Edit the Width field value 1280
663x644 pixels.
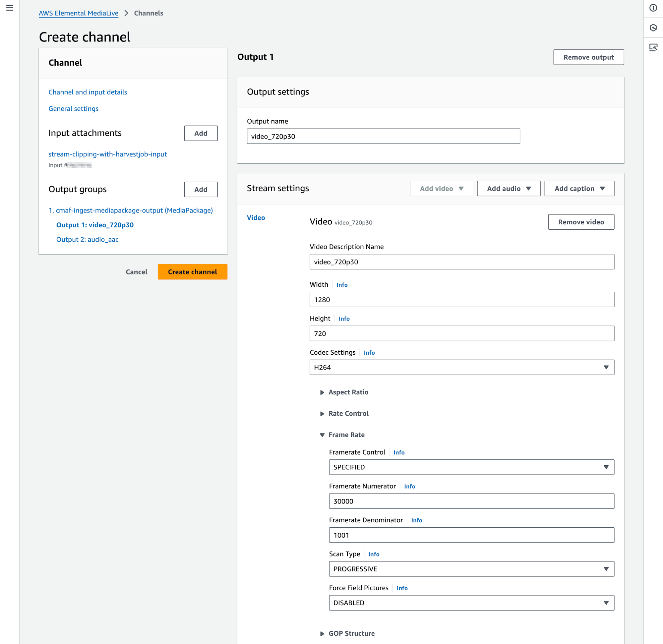click(x=462, y=300)
